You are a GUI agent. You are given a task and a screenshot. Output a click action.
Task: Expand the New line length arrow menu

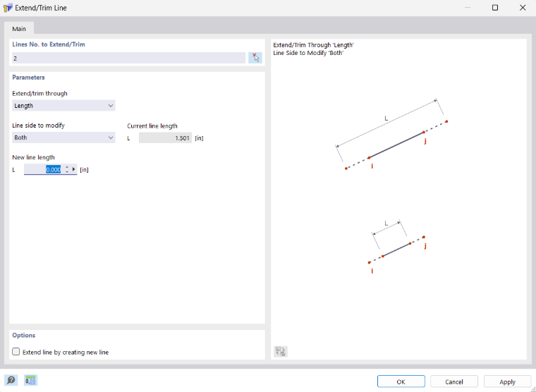tap(73, 169)
